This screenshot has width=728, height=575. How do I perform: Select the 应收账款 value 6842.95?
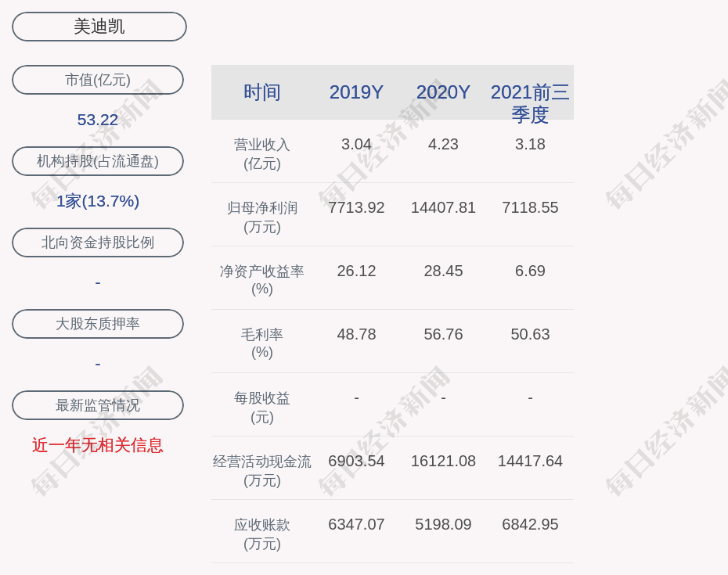530,525
